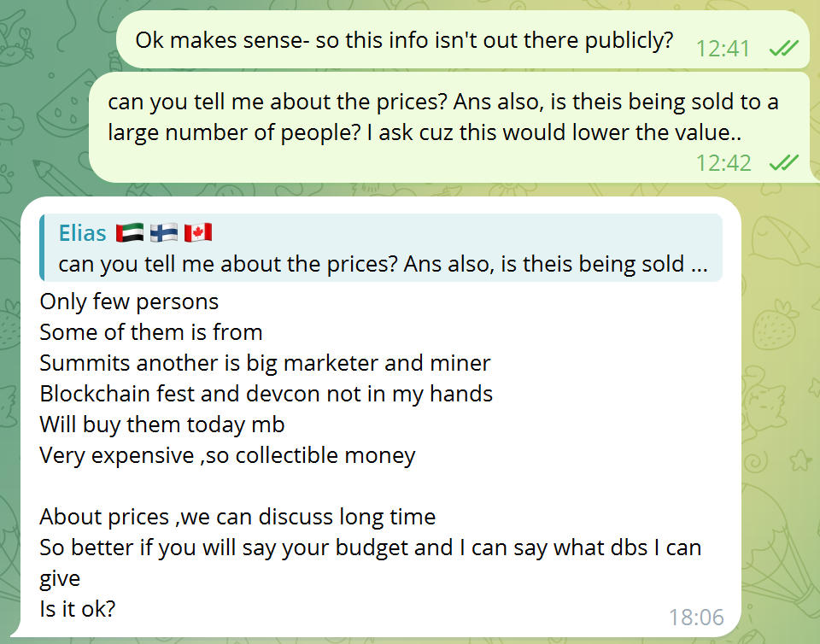This screenshot has height=644, width=820.
Task: Click the double-check read receipt beside 12:41
Action: (783, 49)
